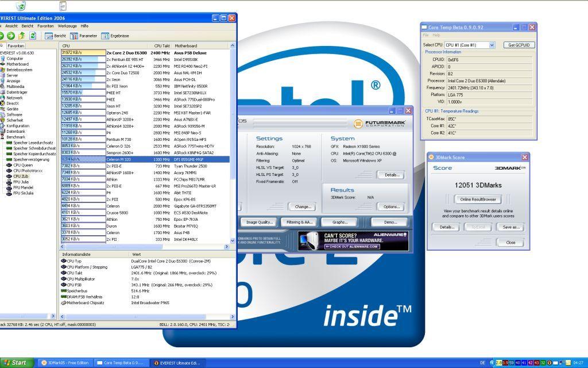The height and width of the screenshot is (368, 588).
Task: Click the Demo... button in 3DMark05
Action: coord(390,223)
